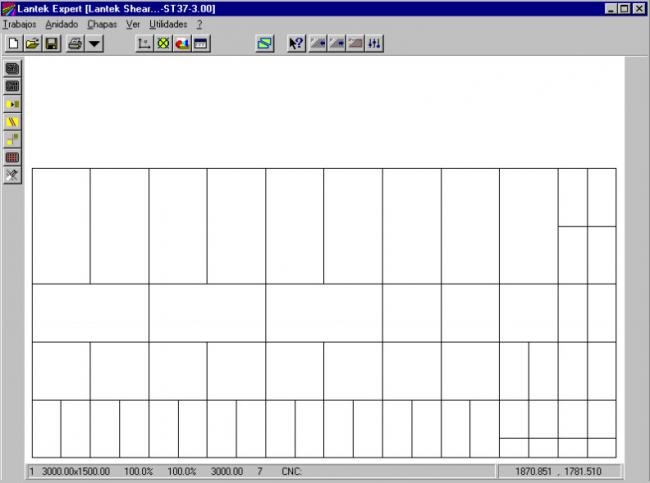Click the axes origin toolbar icon
Viewport: 650px width, 483px height.
144,44
